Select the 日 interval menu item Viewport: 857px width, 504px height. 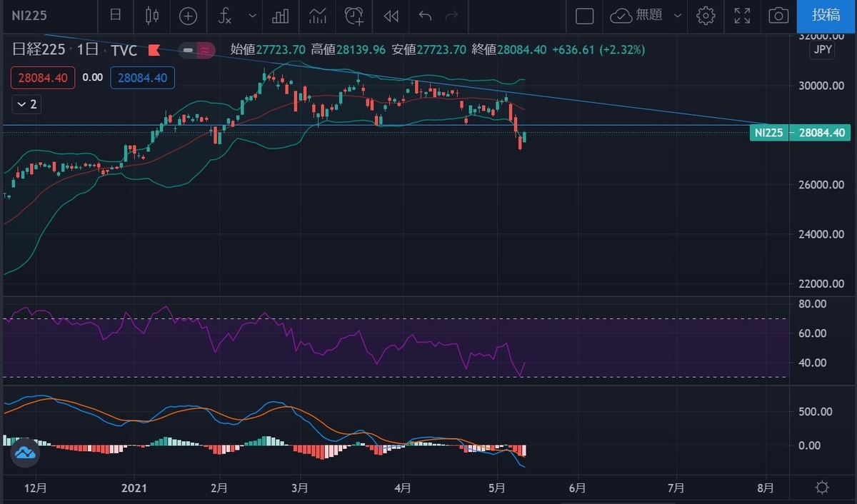116,16
